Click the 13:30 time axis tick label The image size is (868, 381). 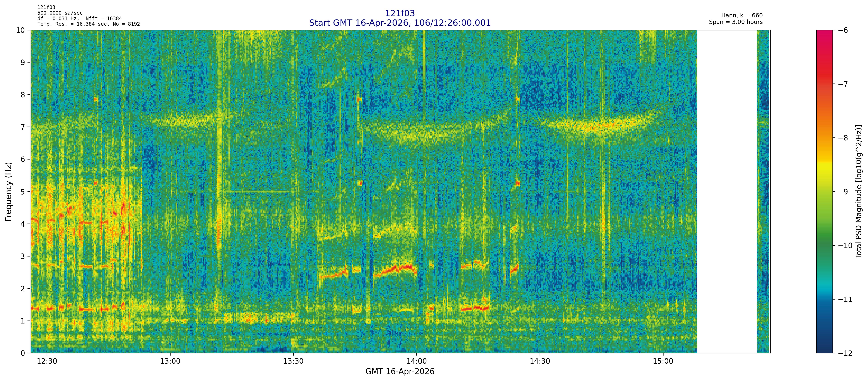click(x=293, y=362)
